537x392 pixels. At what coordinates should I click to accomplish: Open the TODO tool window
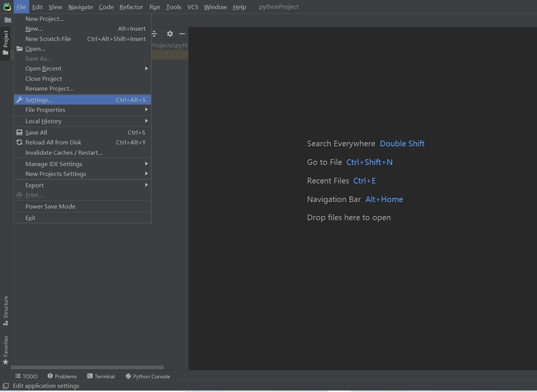pyautogui.click(x=26, y=376)
